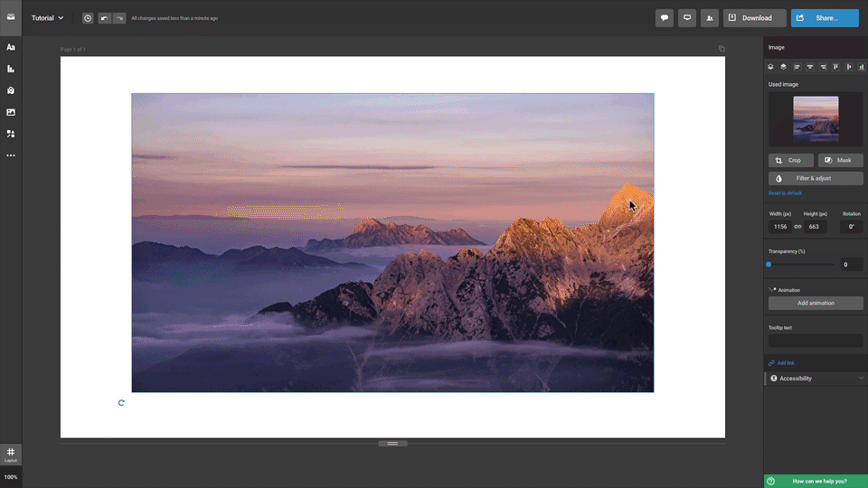
Task: Open the comments speech bubble icon
Action: [x=665, y=18]
